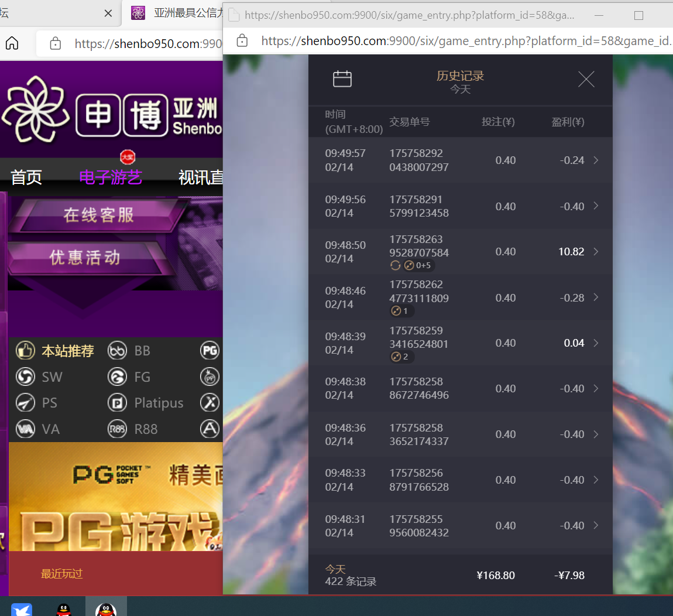Expand the 10.82 profit record chevron
The width and height of the screenshot is (673, 616).
tap(596, 251)
